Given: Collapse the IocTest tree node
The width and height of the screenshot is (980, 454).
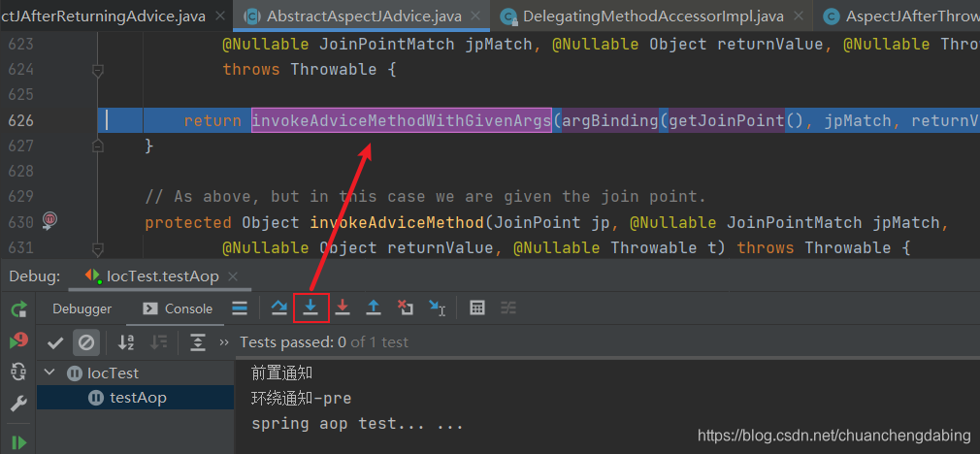Looking at the screenshot, I should (x=49, y=373).
